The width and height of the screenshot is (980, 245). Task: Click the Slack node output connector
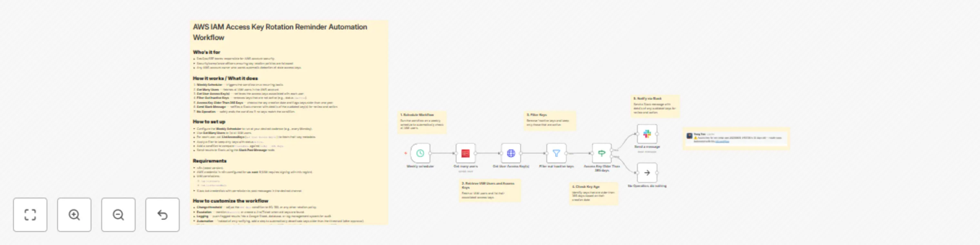coord(657,134)
